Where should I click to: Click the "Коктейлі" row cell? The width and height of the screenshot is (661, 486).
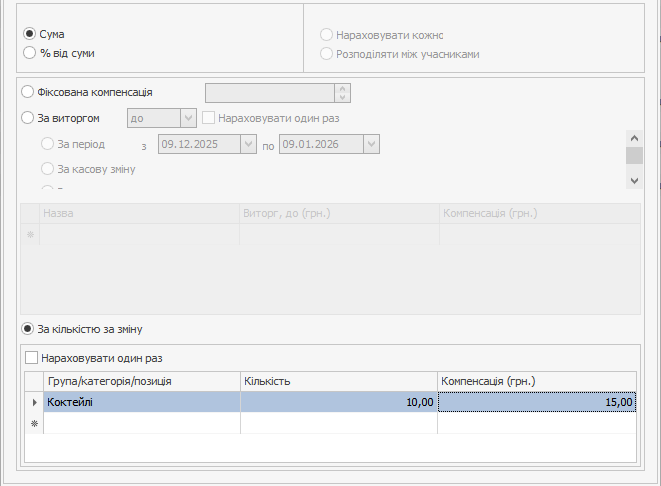pyautogui.click(x=141, y=402)
